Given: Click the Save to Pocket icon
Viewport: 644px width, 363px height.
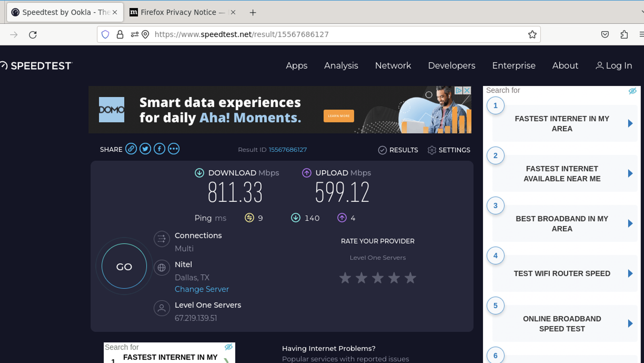Looking at the screenshot, I should click(x=605, y=35).
